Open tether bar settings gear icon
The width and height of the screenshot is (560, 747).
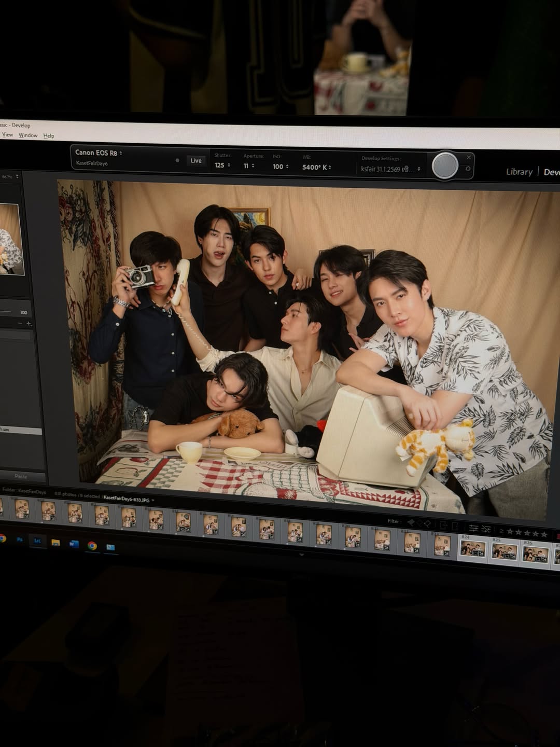click(x=468, y=169)
